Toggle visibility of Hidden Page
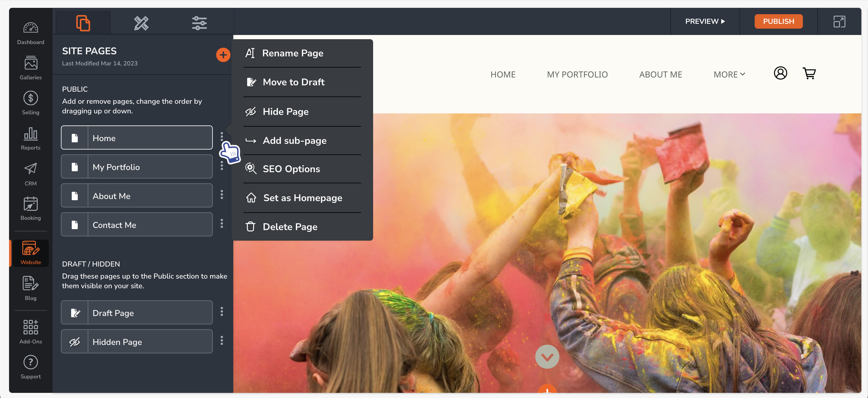This screenshot has width=868, height=398. tap(75, 342)
